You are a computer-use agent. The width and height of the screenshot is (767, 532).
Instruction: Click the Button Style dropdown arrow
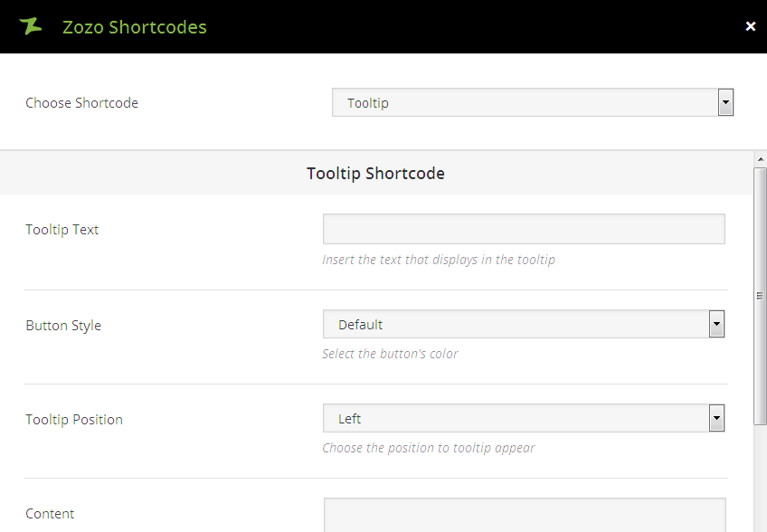point(717,324)
